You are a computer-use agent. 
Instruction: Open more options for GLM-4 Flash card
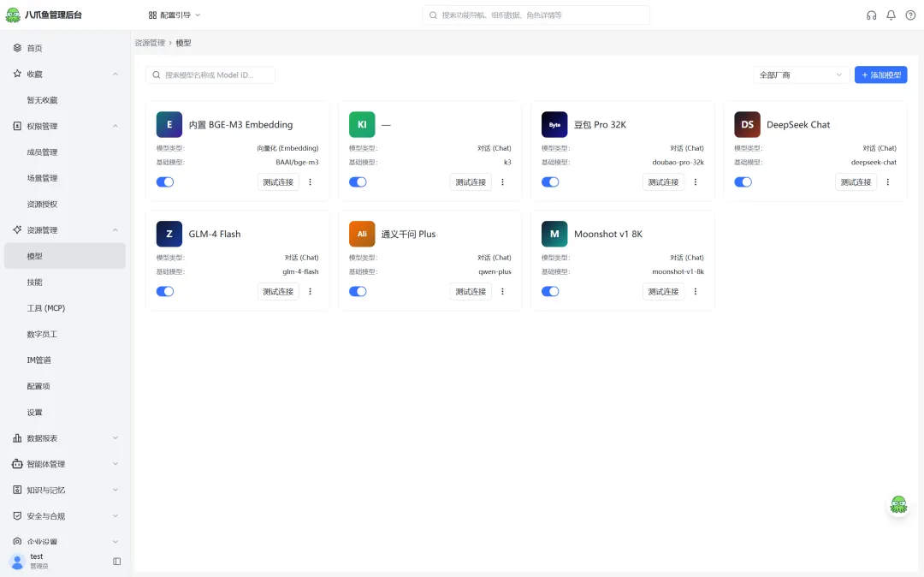click(310, 291)
